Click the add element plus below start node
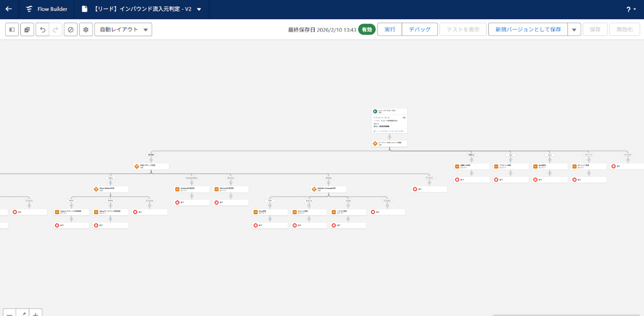 pos(389,137)
